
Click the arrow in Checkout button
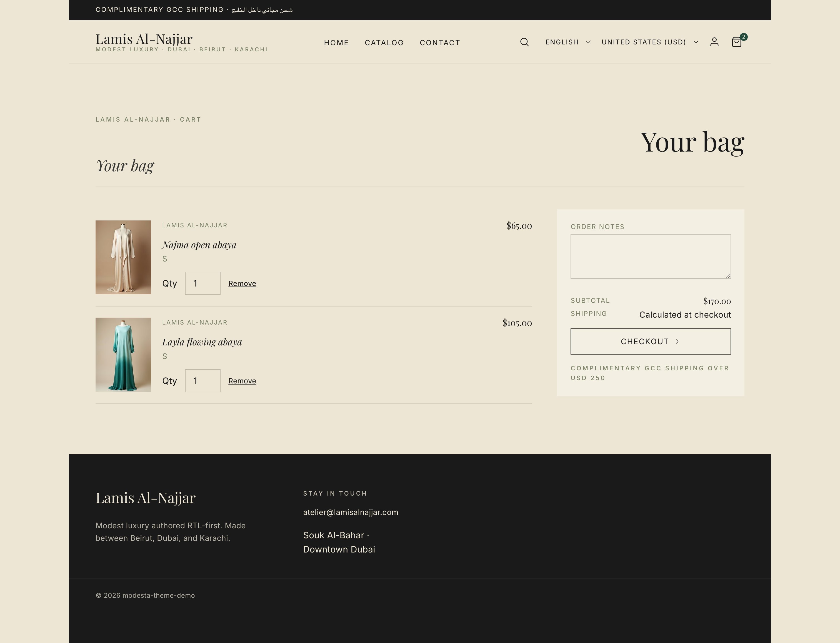[677, 341]
